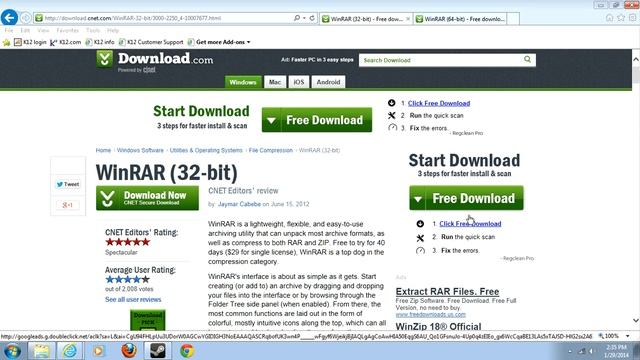640x360 pixels.
Task: Open Jaymar Cabebe author link
Action: click(239, 204)
